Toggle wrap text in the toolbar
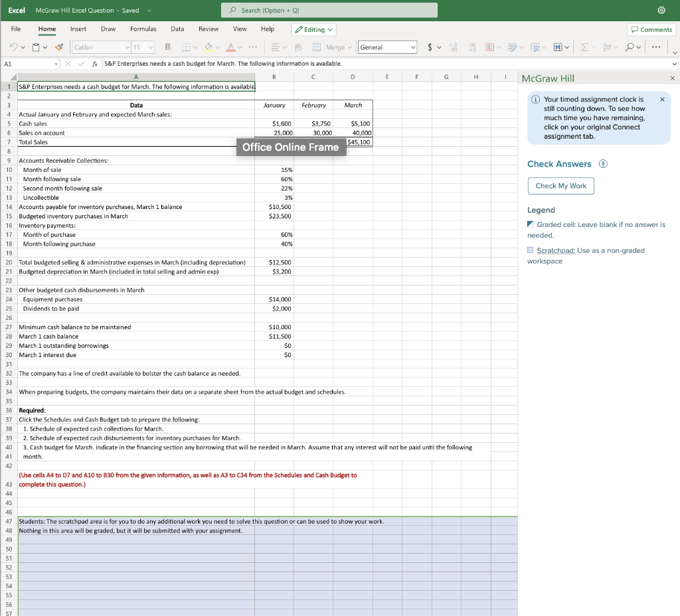 click(x=297, y=47)
